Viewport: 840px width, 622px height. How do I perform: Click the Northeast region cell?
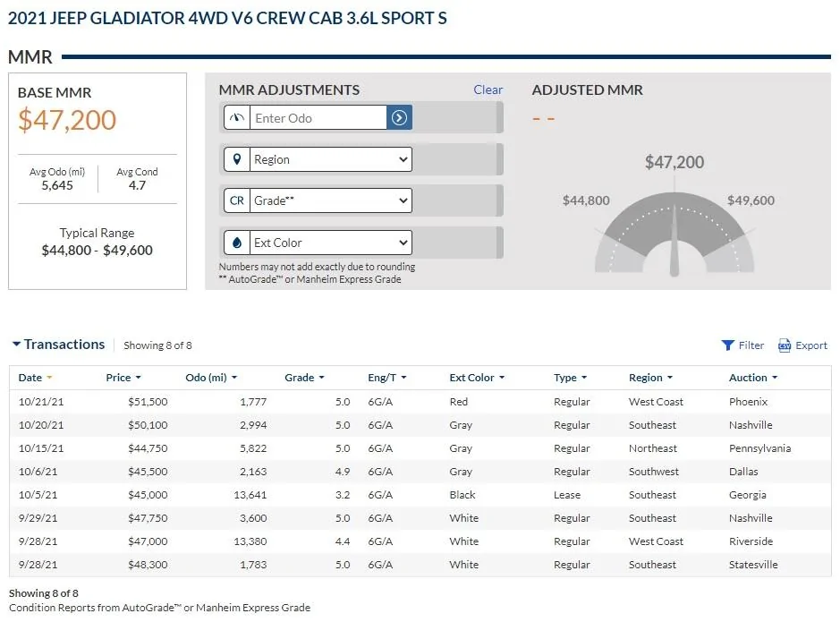pyautogui.click(x=652, y=448)
